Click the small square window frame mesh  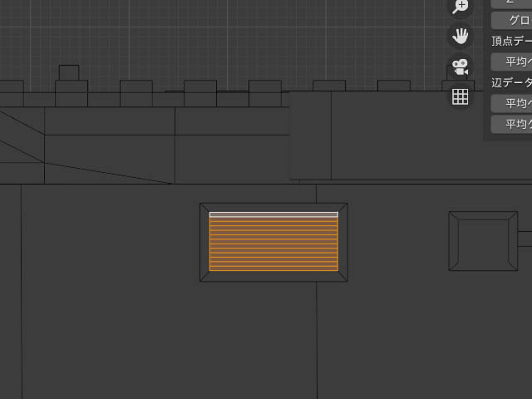pyautogui.click(x=483, y=241)
